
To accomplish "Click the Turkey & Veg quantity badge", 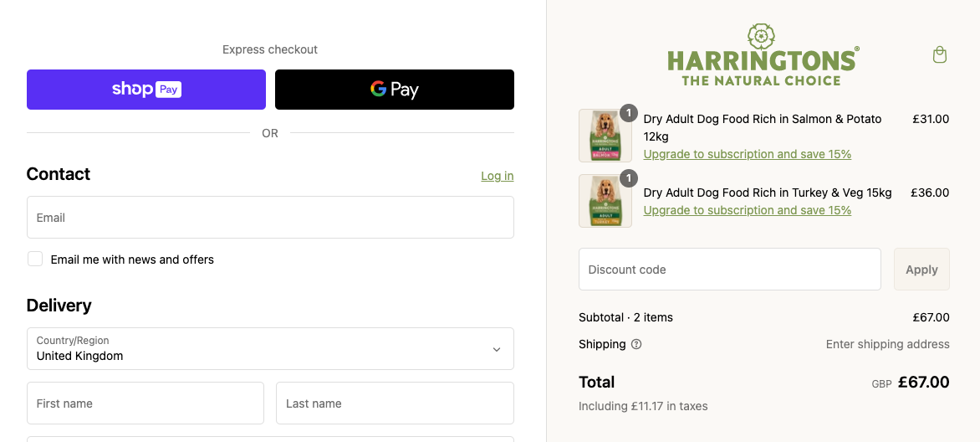I will click(629, 178).
